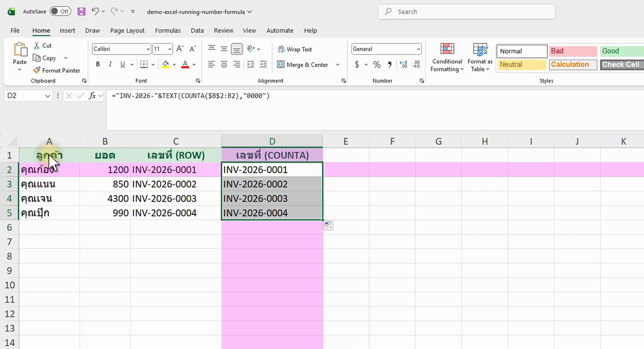Open the General number format dropdown
Viewport: 644px width, 349px height.
(419, 49)
